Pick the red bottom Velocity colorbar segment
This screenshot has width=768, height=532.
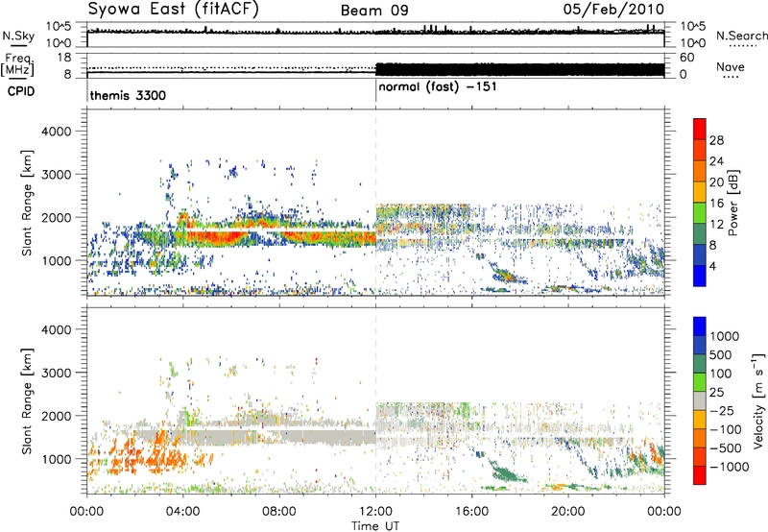click(x=700, y=475)
